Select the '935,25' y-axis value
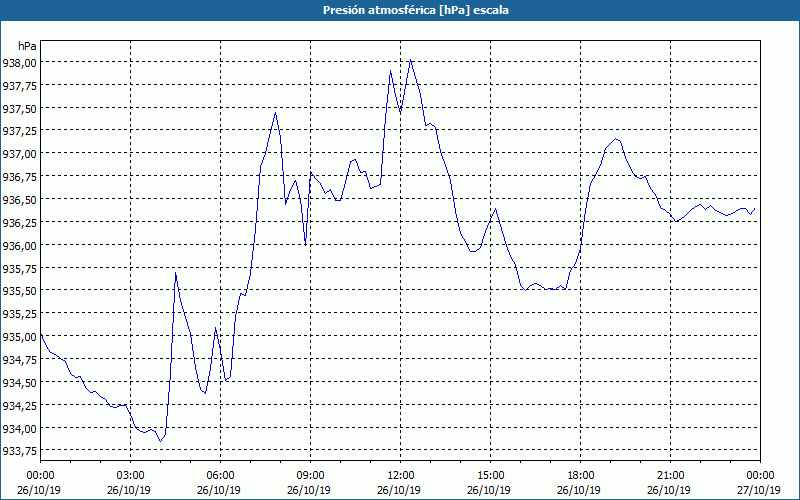 (x=19, y=314)
